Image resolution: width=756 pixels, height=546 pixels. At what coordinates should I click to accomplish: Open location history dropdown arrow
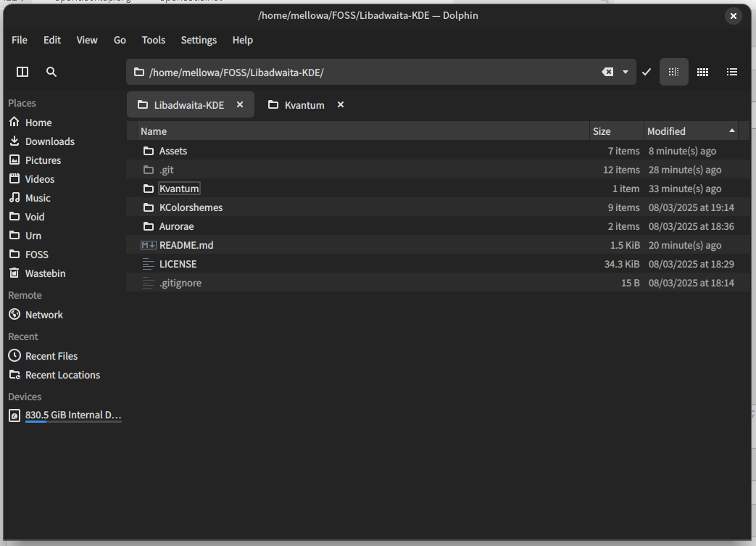(626, 72)
